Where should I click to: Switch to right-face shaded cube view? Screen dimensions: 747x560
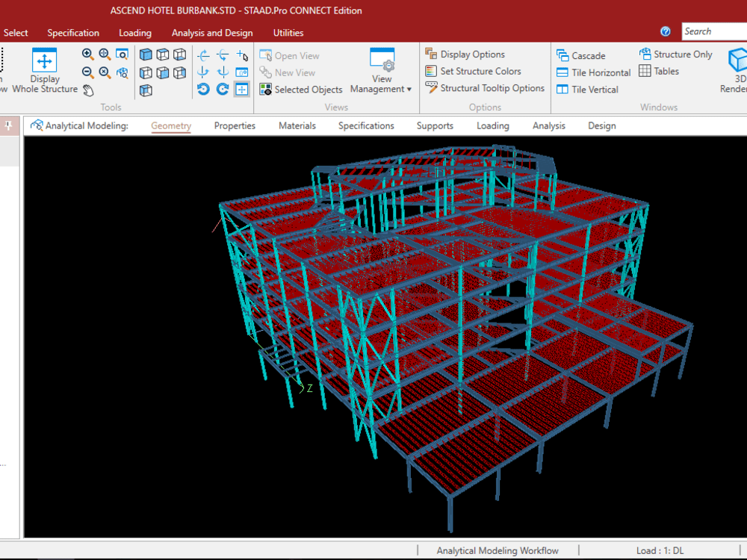[179, 72]
